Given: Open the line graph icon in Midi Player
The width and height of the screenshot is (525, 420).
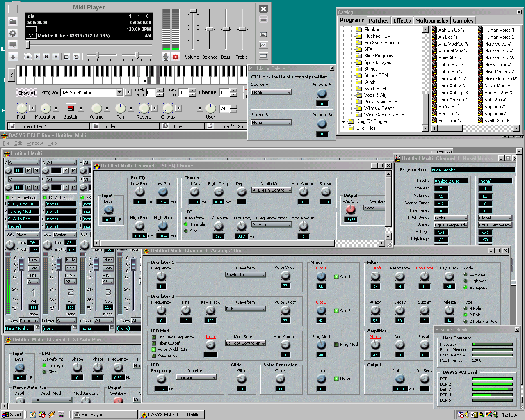Looking at the screenshot, I should (x=263, y=45).
